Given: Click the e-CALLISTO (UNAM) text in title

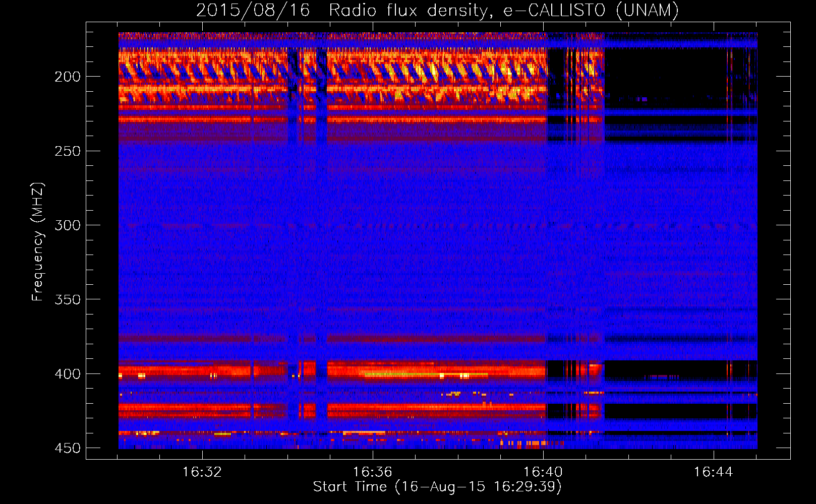Looking at the screenshot, I should coord(591,10).
